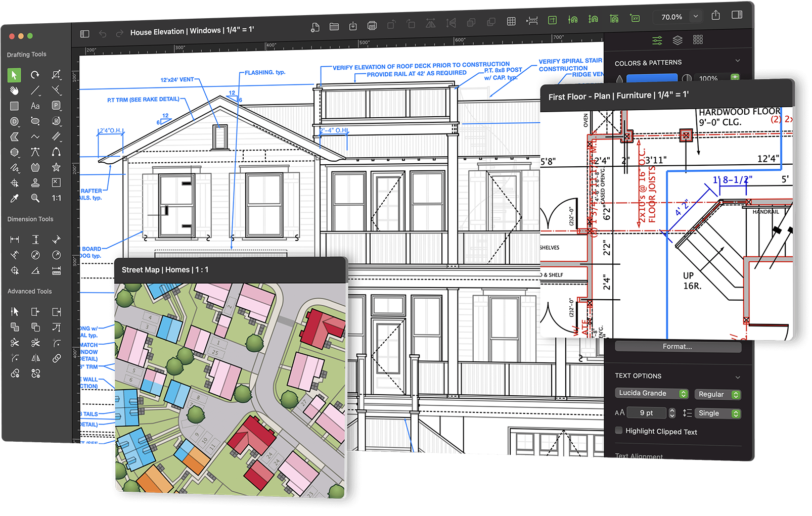This screenshot has height=516, width=812.
Task: Click the Print icon in toolbar
Action: tap(372, 25)
